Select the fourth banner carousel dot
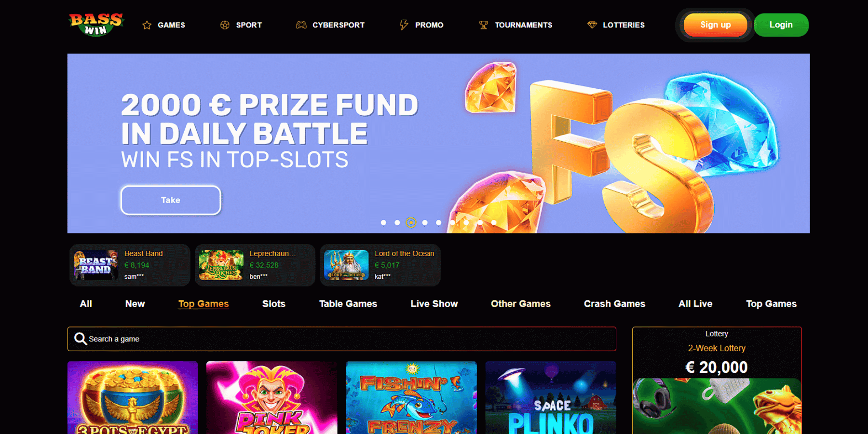The width and height of the screenshot is (868, 434). (x=425, y=223)
